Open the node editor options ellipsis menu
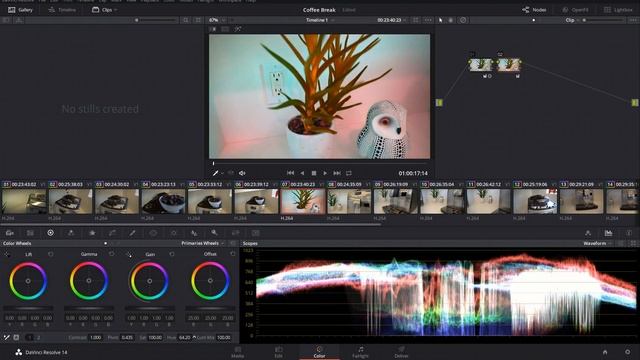 coord(633,20)
